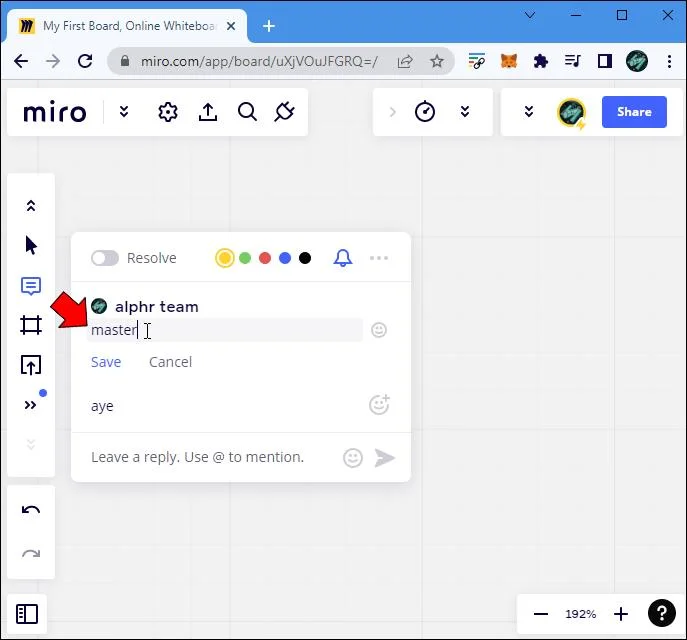The width and height of the screenshot is (687, 640).
Task: Choose the black comment color
Action: pos(305,258)
